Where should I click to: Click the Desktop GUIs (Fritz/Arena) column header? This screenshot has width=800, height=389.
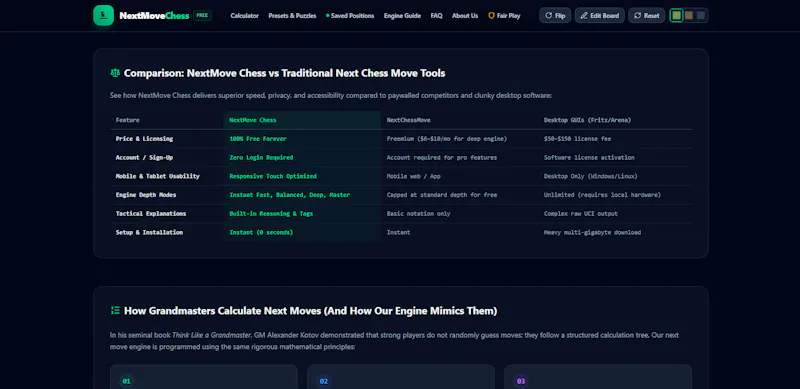(587, 120)
